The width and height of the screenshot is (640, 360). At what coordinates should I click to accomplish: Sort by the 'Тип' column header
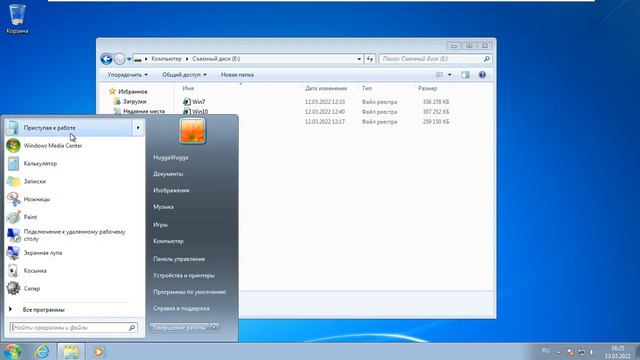[367, 88]
